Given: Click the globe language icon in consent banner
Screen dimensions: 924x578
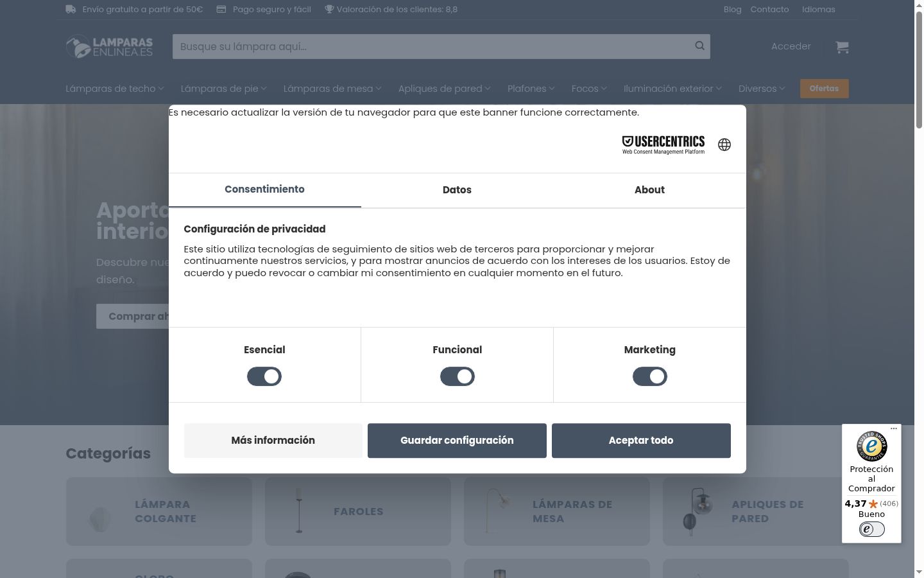Looking at the screenshot, I should tap(724, 144).
